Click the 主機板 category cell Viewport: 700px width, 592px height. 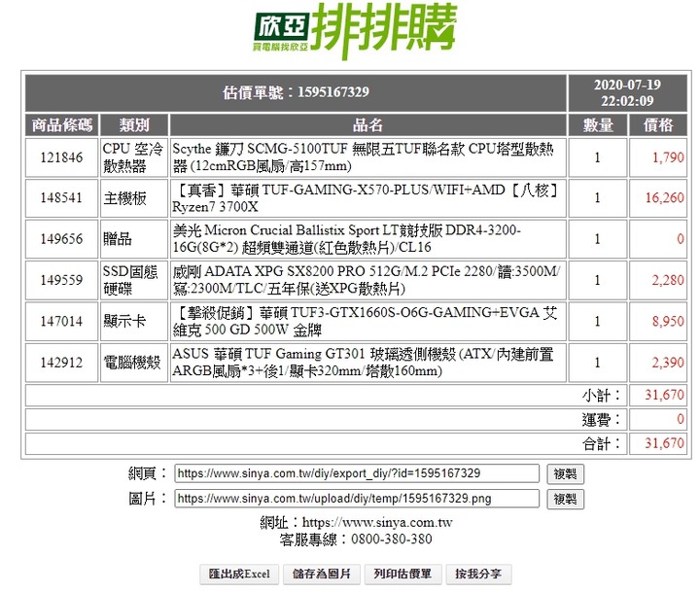point(134,197)
